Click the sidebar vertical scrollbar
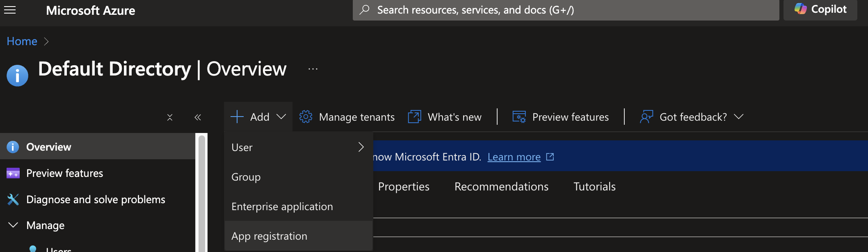The height and width of the screenshot is (252, 868). coord(201,192)
